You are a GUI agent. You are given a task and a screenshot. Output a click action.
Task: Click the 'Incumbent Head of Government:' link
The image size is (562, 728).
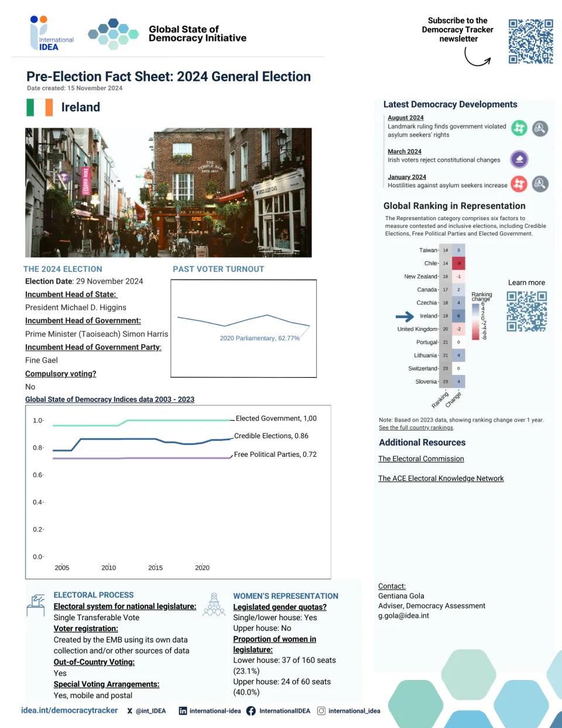(83, 321)
